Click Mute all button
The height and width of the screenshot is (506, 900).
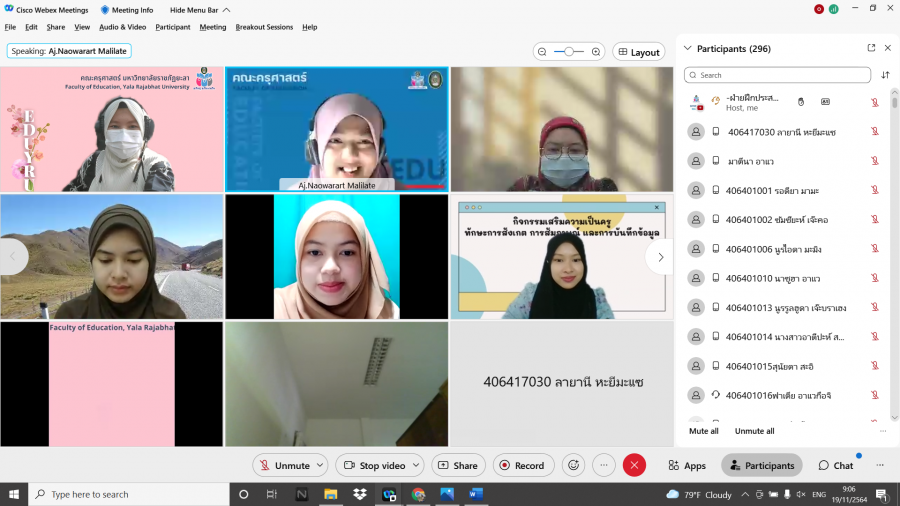click(704, 431)
